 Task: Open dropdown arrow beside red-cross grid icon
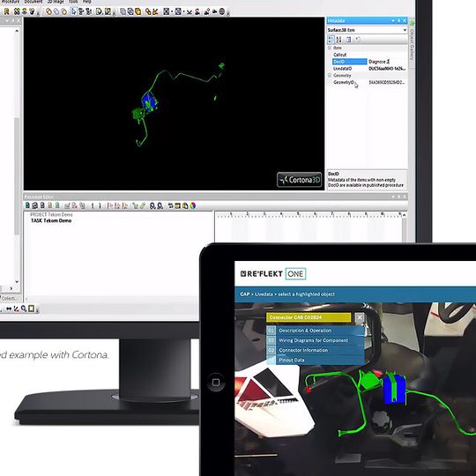pos(172,11)
